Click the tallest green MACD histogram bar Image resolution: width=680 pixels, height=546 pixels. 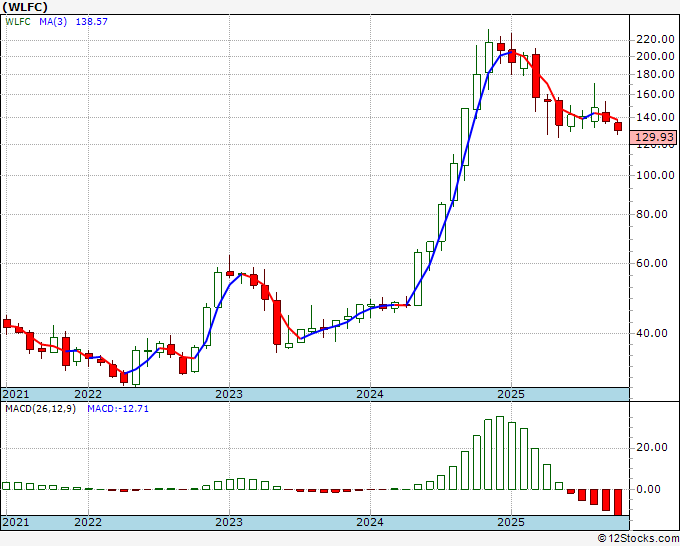(x=500, y=453)
